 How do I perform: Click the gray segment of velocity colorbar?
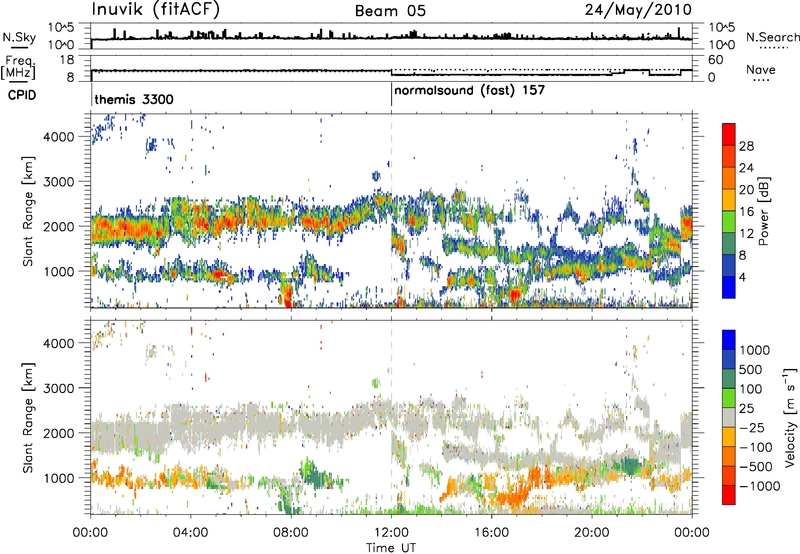(729, 418)
